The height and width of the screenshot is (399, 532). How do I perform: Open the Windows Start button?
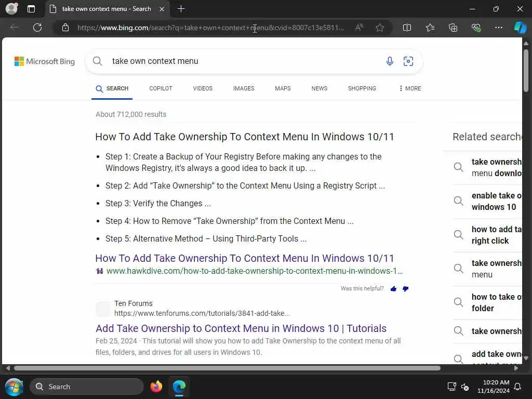14,387
